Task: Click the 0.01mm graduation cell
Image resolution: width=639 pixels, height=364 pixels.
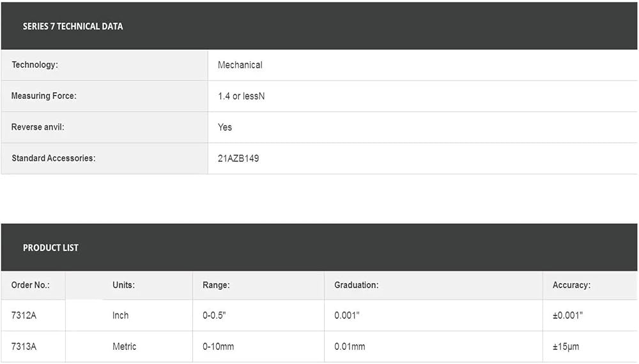Action: coord(433,347)
